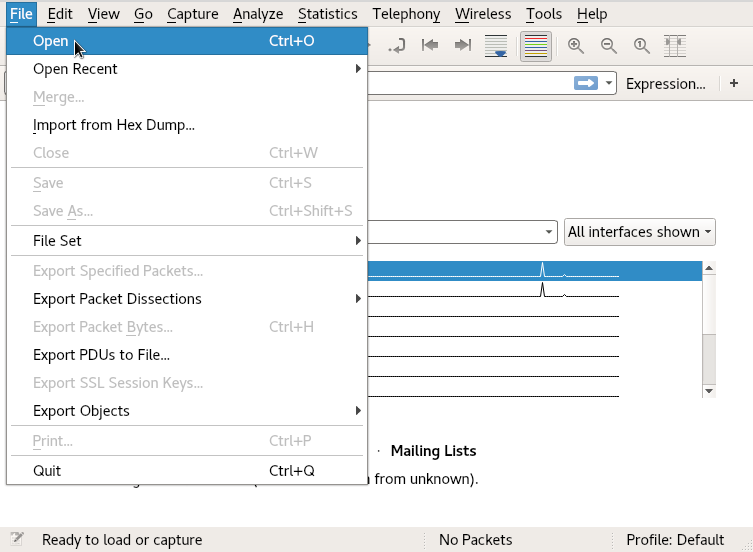Click the Profile: Default status entry
Viewport: 753px width, 552px height.
click(675, 540)
